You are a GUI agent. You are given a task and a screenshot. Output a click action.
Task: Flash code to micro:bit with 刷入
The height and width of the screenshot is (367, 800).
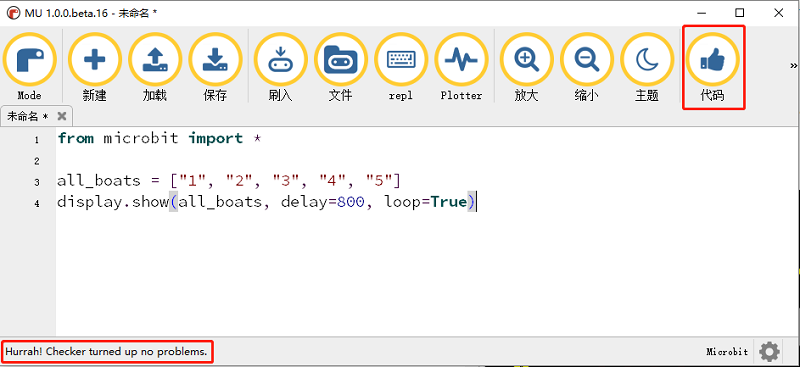[x=280, y=67]
